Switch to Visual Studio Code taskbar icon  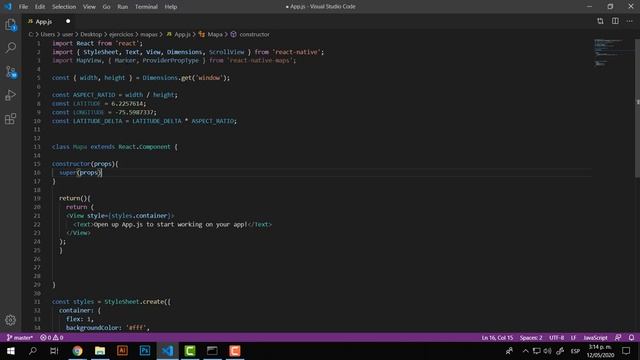pyautogui.click(x=167, y=351)
